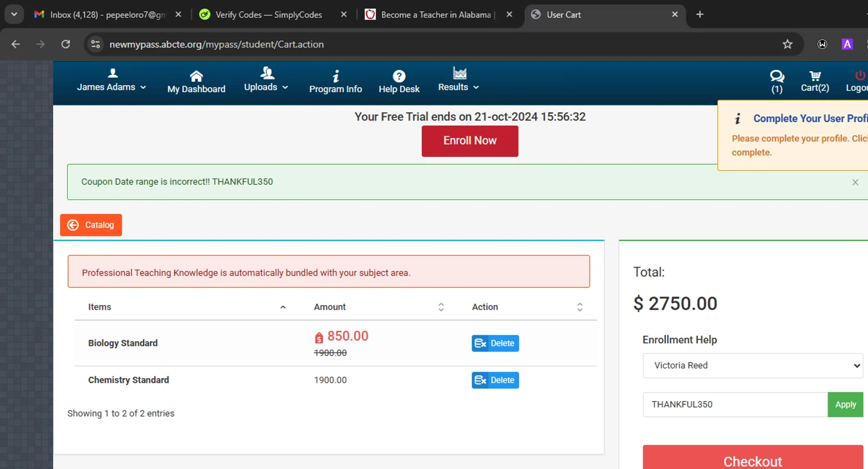Viewport: 868px width, 469px height.
Task: Dismiss the coupon date range alert
Action: pyautogui.click(x=855, y=182)
